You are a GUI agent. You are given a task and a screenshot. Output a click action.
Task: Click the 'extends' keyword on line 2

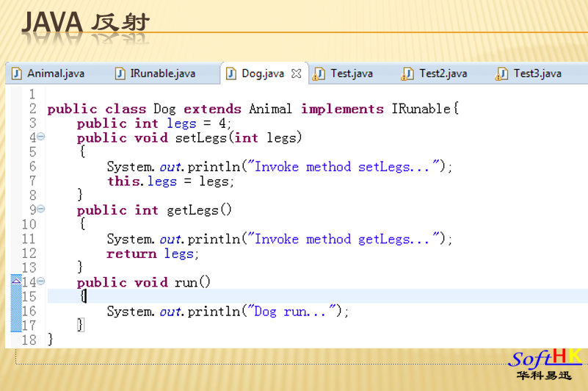pyautogui.click(x=212, y=109)
